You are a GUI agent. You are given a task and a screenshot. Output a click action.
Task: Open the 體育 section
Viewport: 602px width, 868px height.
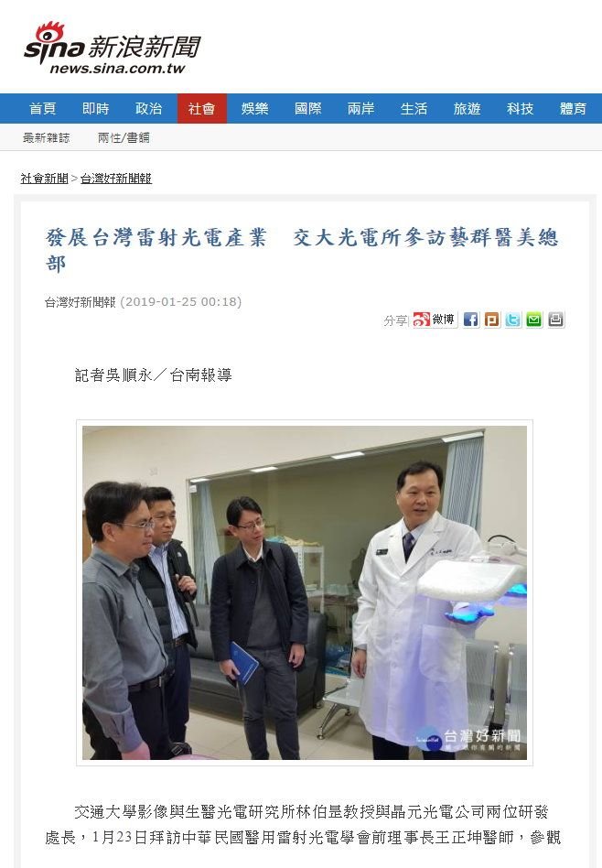[x=574, y=108]
